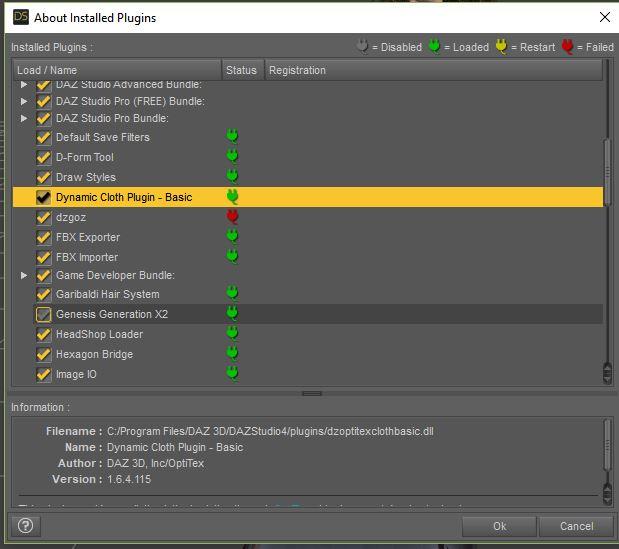Select the Hexagon Bridge row

(308, 354)
